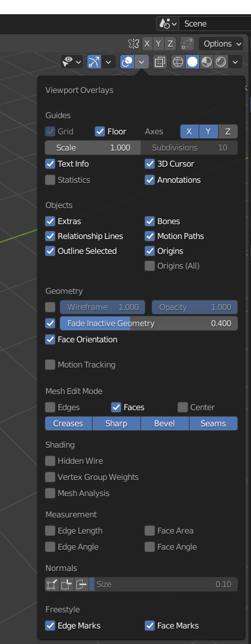
Task: Uncheck Face Orientation
Action: point(50,340)
